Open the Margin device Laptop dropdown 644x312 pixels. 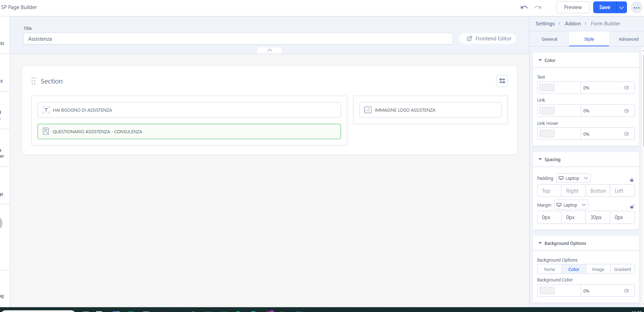[571, 205]
